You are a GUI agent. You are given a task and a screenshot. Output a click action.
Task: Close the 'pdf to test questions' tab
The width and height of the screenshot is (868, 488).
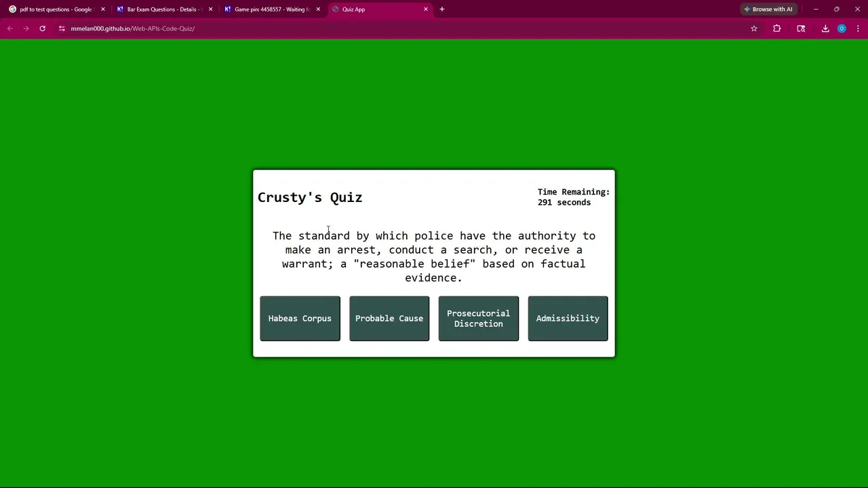click(x=103, y=9)
